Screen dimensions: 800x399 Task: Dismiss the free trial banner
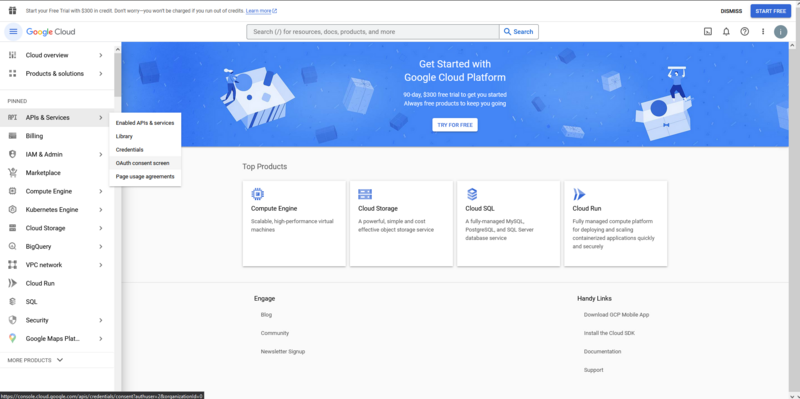731,11
